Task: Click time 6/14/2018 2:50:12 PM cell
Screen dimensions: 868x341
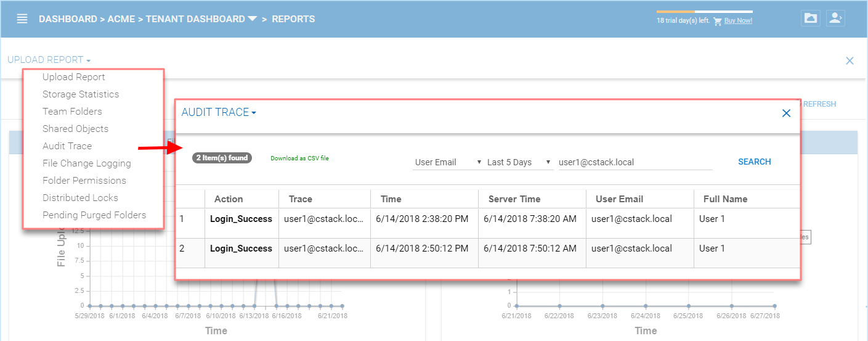Action: pos(422,249)
